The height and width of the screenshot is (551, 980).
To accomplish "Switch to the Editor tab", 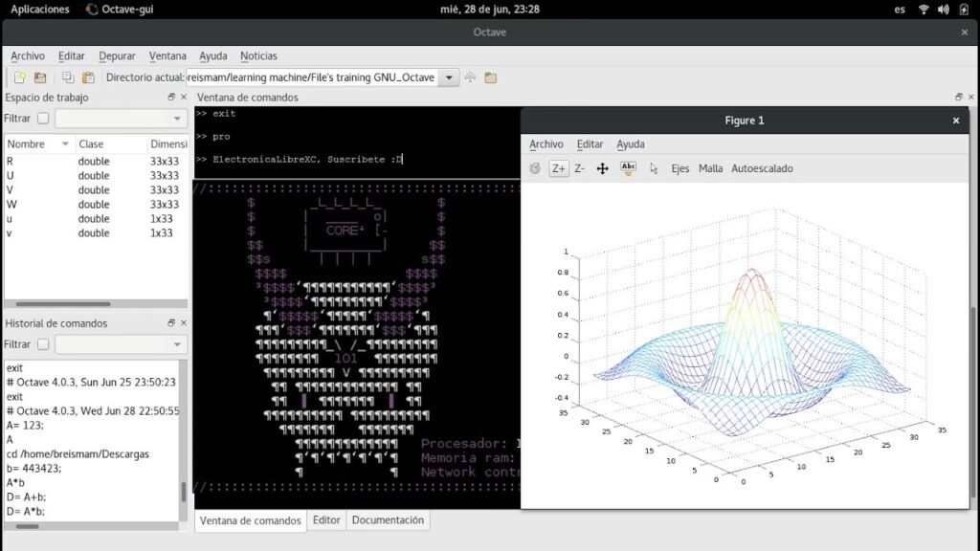I will click(x=326, y=520).
